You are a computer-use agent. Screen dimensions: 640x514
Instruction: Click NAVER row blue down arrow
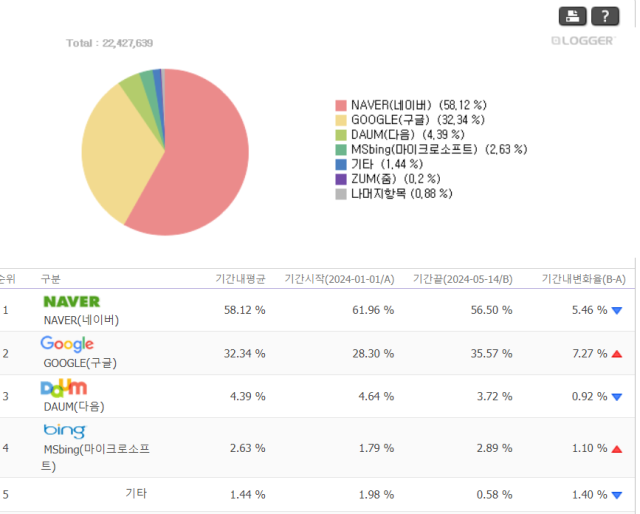617,311
